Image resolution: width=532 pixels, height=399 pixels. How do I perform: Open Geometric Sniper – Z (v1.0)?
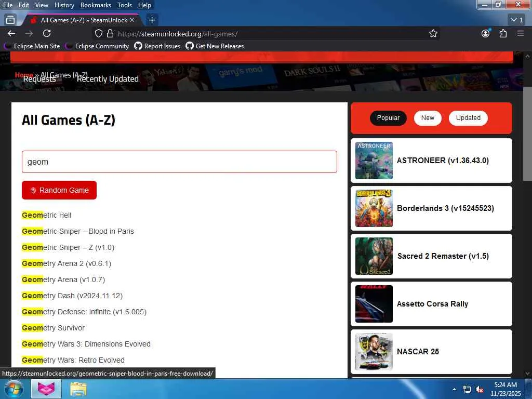[68, 247]
